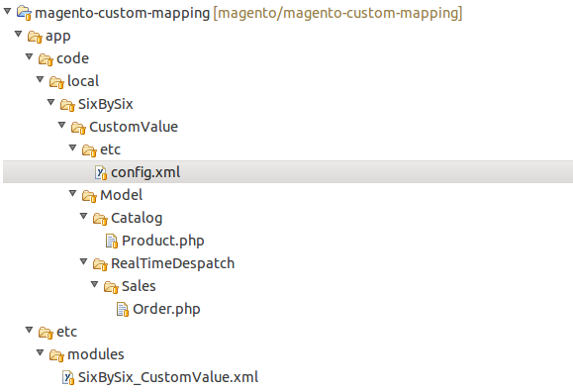Click the folder icon beside etc under app

tap(47, 332)
